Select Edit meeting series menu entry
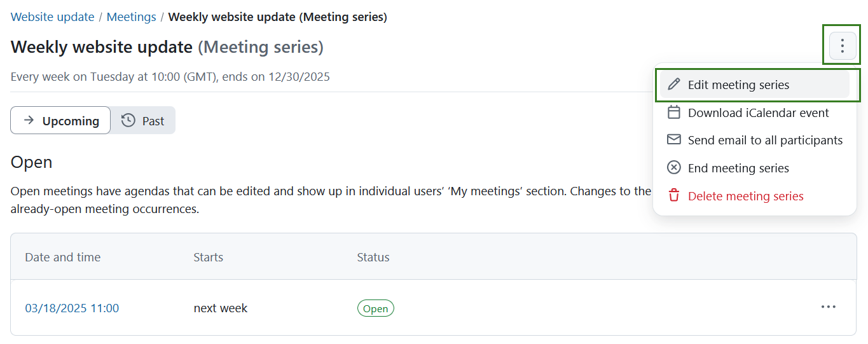This screenshot has width=868, height=344. pos(738,85)
